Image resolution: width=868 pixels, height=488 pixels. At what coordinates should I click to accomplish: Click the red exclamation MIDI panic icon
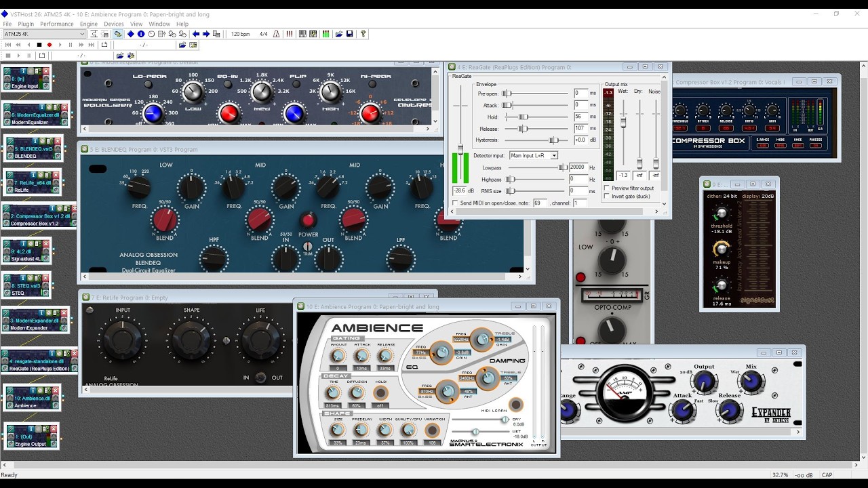pyautogui.click(x=290, y=34)
